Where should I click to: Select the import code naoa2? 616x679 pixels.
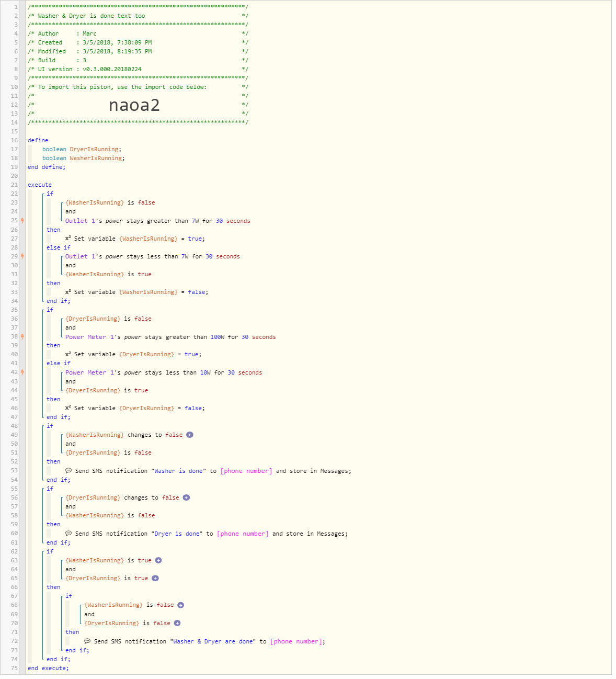pyautogui.click(x=134, y=105)
